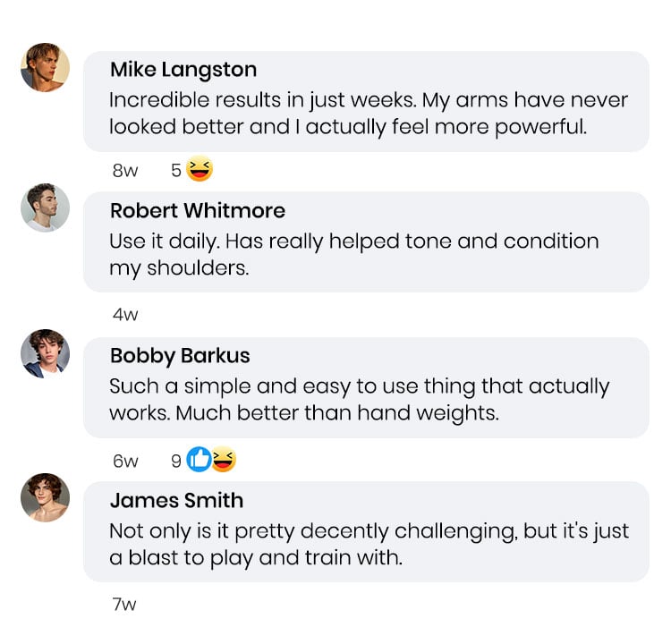Click Mike Langston's profile picture
The image size is (671, 644).
tap(45, 67)
